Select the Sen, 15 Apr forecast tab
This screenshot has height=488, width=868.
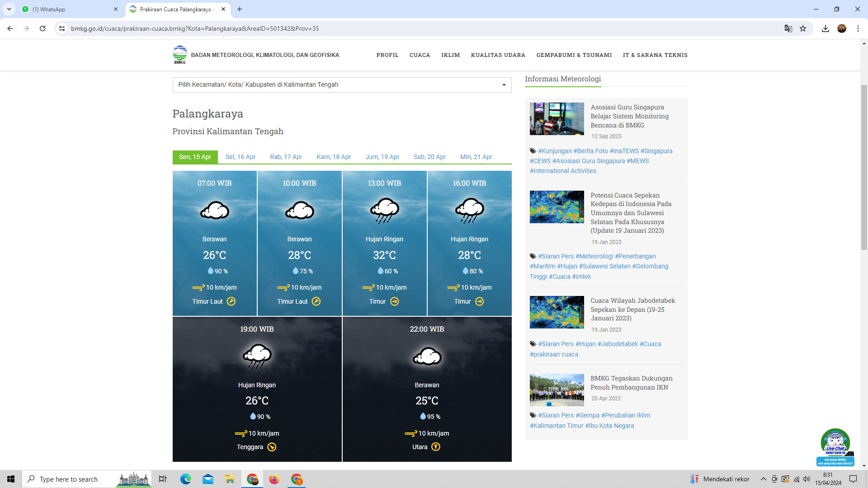click(x=195, y=157)
